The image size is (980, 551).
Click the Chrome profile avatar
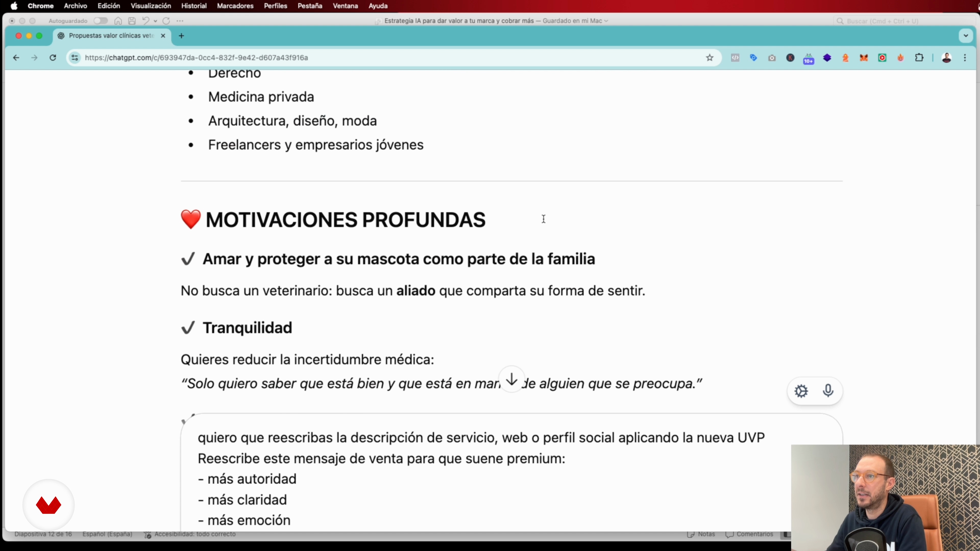[947, 58]
